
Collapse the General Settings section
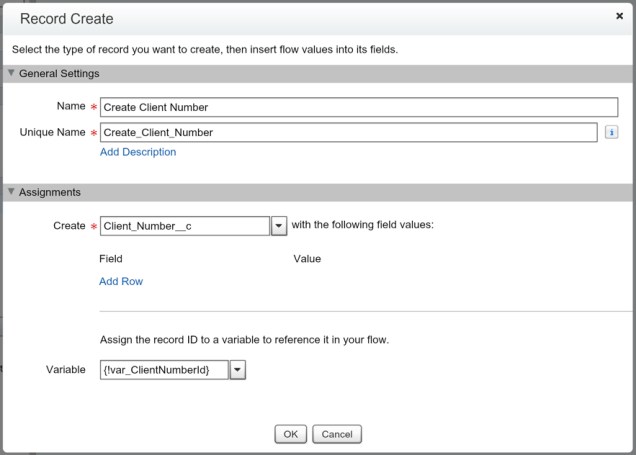tap(11, 73)
